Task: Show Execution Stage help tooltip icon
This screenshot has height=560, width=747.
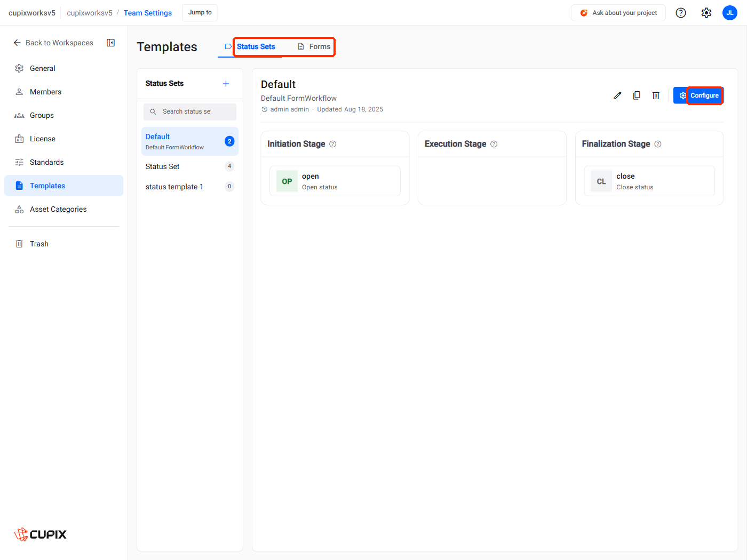Action: [x=494, y=144]
